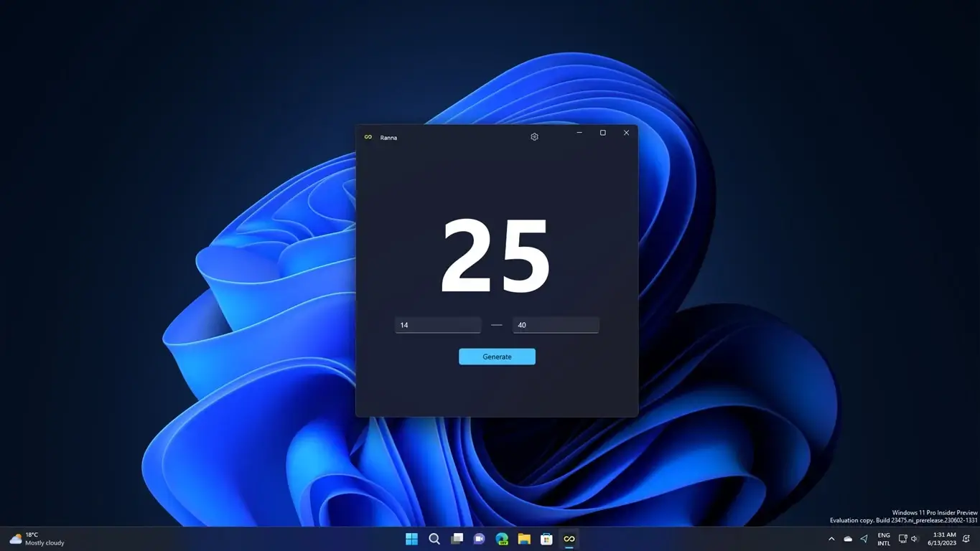Open Ranna settings via gear icon
This screenshot has height=551, width=980.
(533, 136)
